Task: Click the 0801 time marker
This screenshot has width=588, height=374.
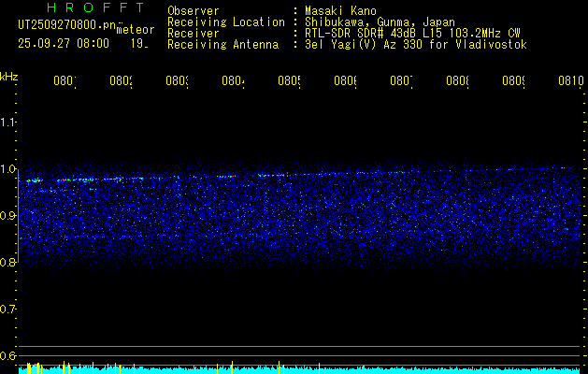Action: pyautogui.click(x=65, y=81)
